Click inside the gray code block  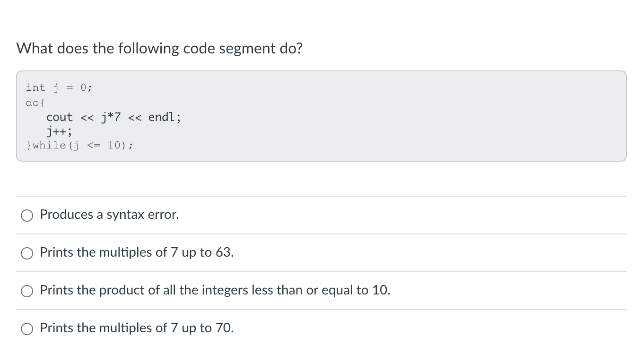click(x=322, y=116)
